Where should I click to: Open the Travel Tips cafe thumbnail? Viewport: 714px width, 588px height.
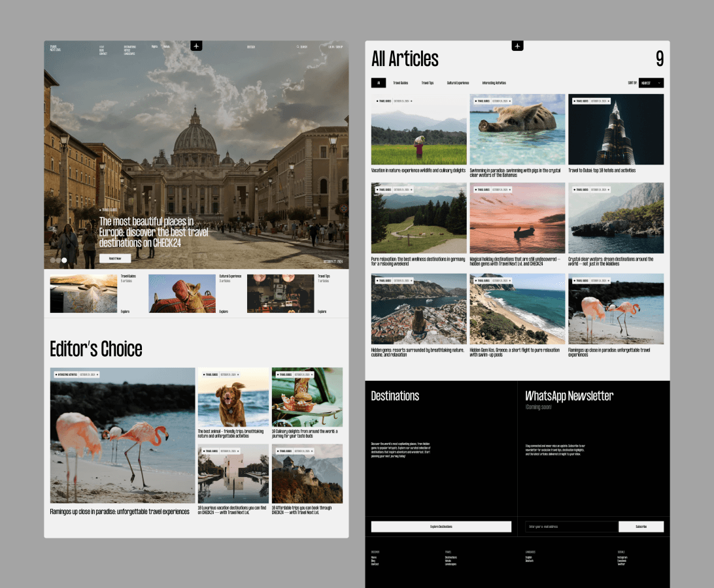pos(280,293)
